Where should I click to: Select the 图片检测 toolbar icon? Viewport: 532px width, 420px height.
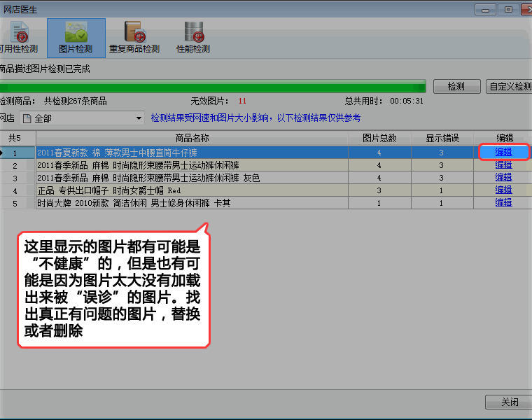[x=76, y=38]
